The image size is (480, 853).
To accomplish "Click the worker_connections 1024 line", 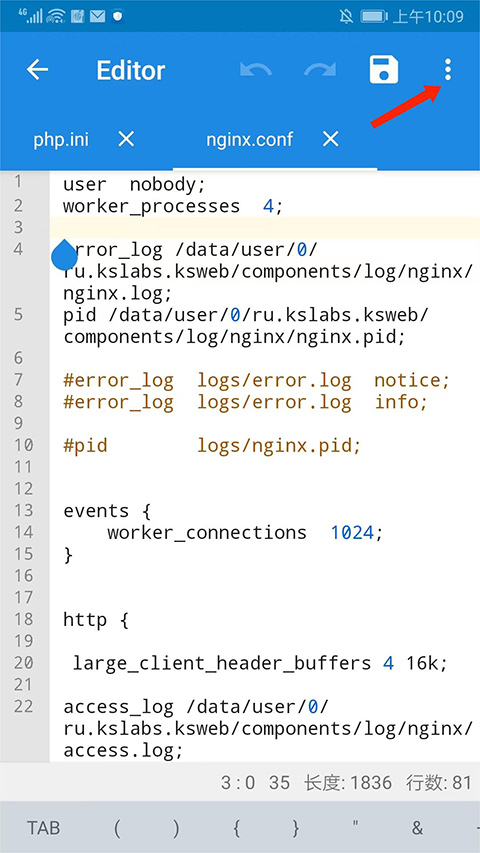I will (245, 532).
